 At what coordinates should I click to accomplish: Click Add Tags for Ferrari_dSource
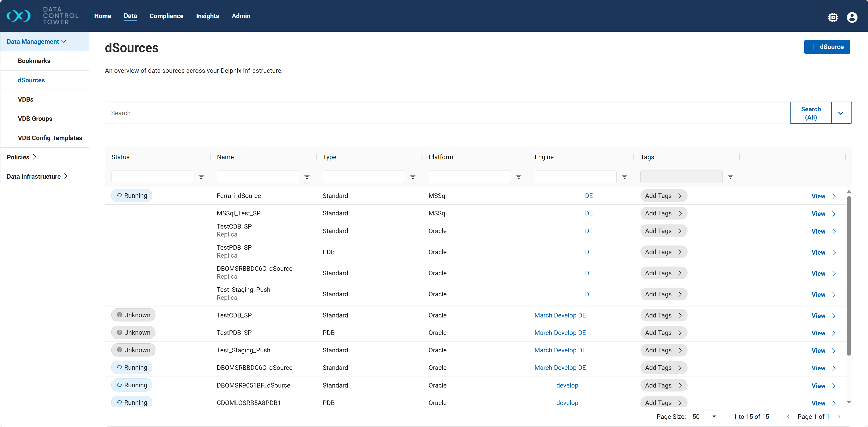pos(663,196)
